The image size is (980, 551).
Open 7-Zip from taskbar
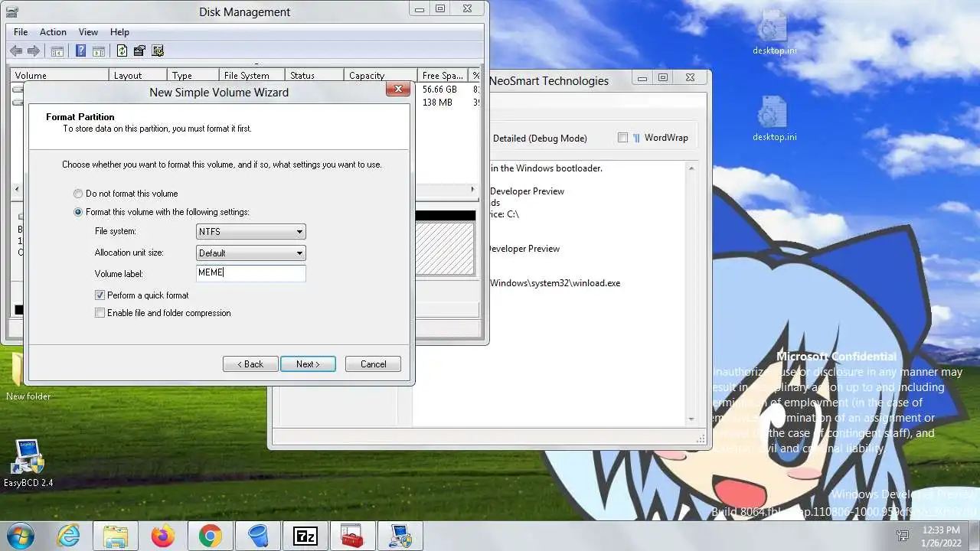tap(305, 536)
